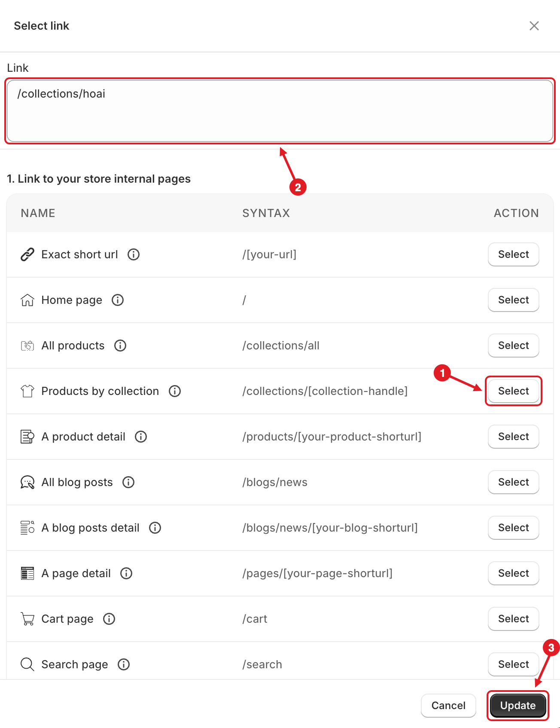
Task: Click the Link to your store internal pages heading
Action: click(99, 179)
